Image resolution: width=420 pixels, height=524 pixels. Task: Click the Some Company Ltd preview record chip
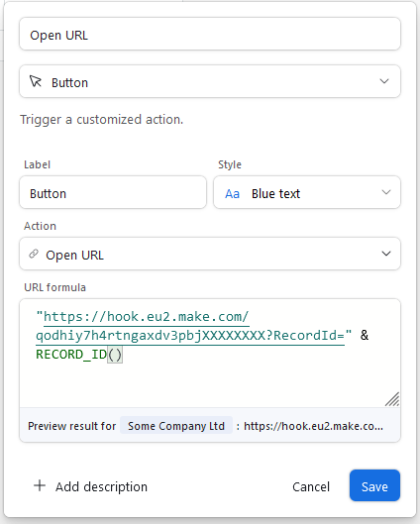(x=176, y=426)
